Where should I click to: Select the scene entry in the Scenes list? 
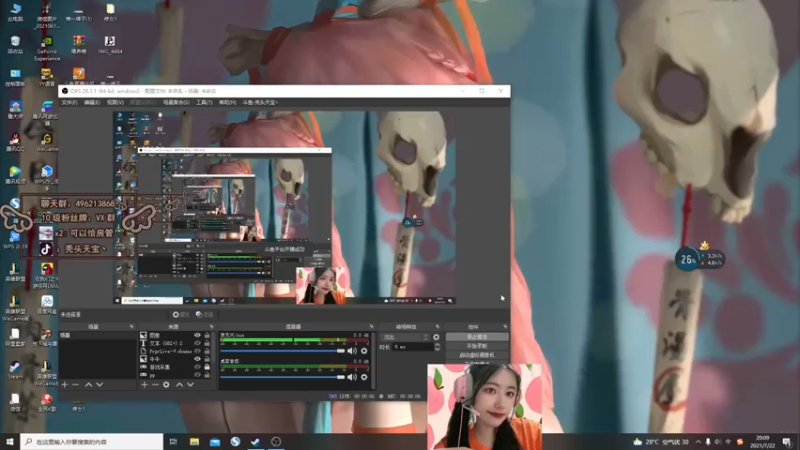[97, 335]
